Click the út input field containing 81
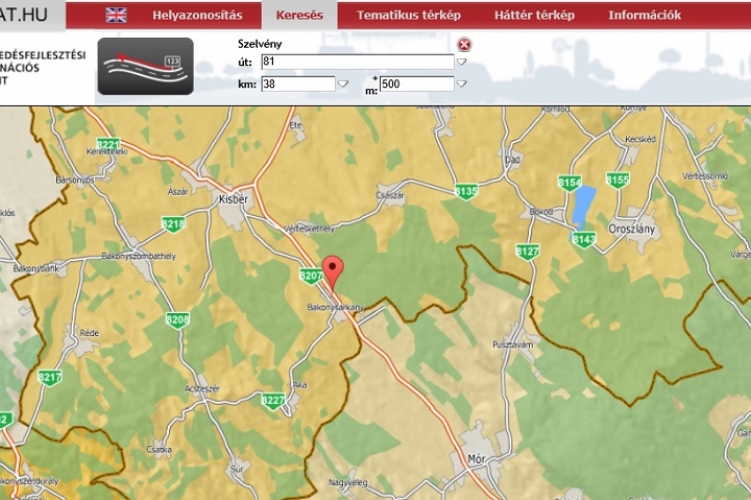Image resolution: width=751 pixels, height=500 pixels. click(356, 62)
